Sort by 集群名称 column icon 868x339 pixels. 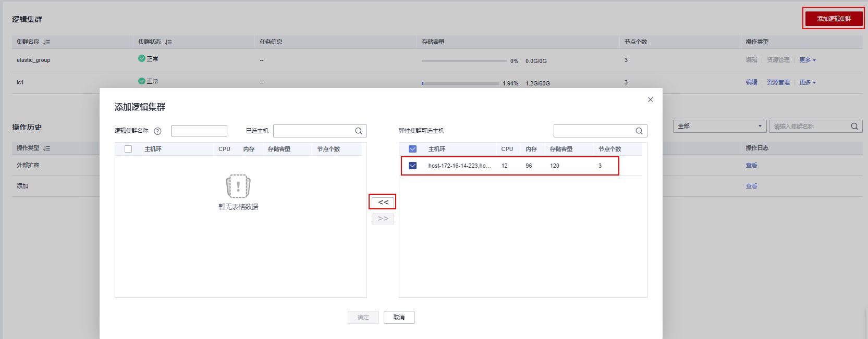pyautogui.click(x=47, y=42)
